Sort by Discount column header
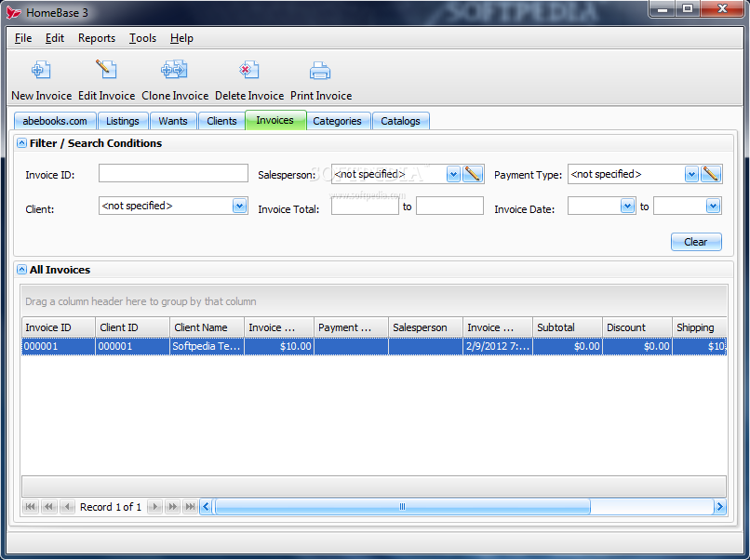The image size is (750, 560). pos(637,327)
